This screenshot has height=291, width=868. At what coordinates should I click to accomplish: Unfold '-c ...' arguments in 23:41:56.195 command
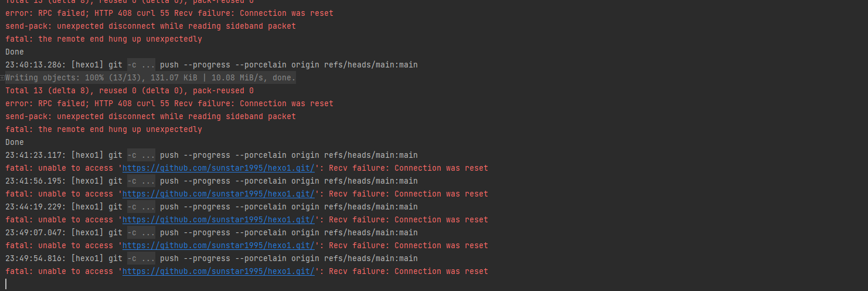(141, 181)
